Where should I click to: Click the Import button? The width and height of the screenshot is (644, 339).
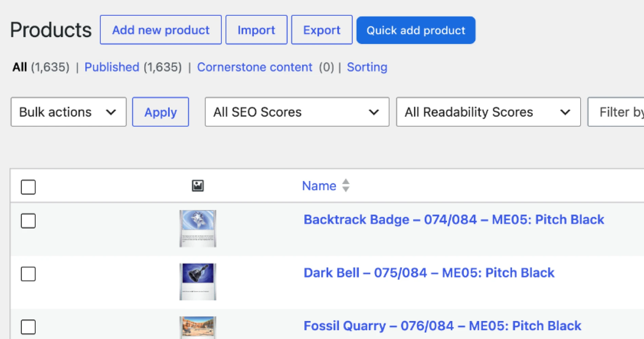point(257,30)
